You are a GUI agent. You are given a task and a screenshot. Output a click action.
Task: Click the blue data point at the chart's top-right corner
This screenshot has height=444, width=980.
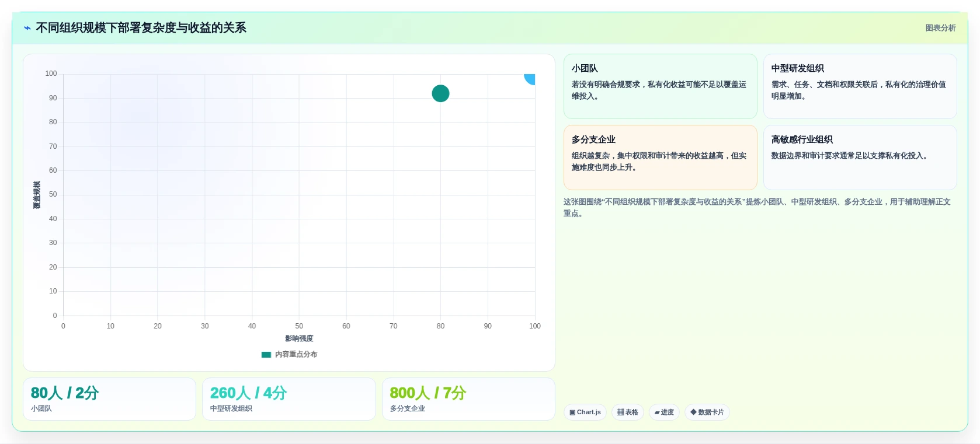point(530,79)
